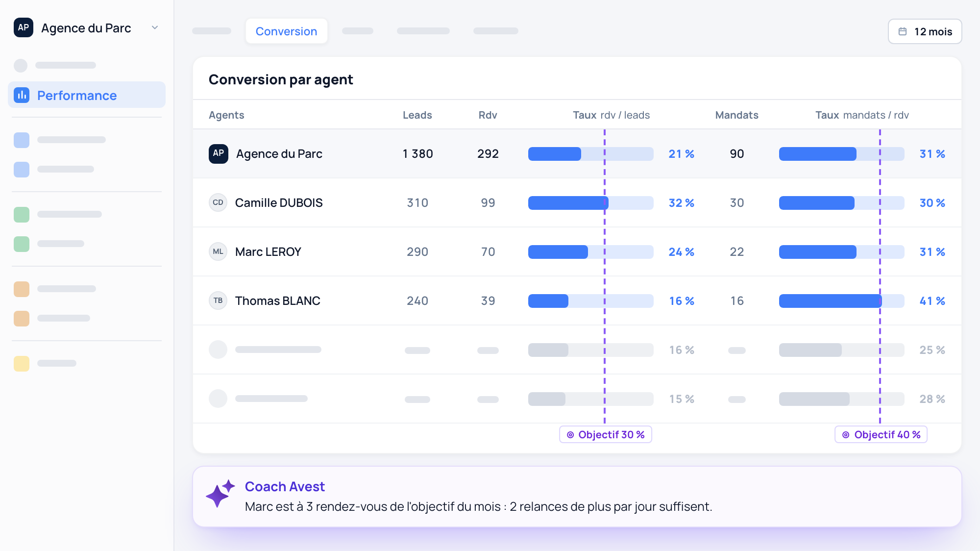
Task: Click the Taux mandats / rdv header
Action: (x=862, y=115)
